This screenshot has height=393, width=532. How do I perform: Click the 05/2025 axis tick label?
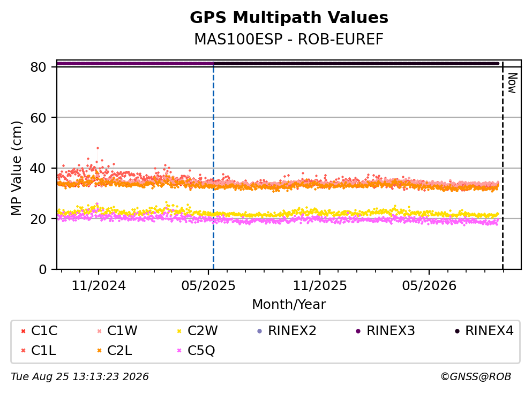click(208, 286)
